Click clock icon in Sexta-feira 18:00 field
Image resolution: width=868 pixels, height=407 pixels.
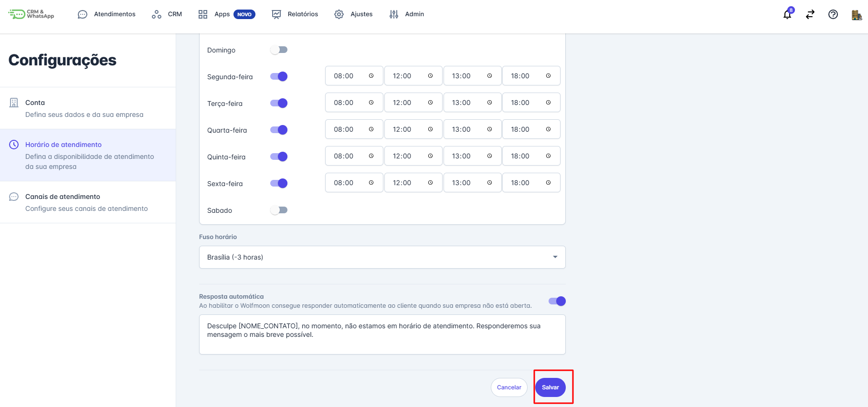click(548, 183)
